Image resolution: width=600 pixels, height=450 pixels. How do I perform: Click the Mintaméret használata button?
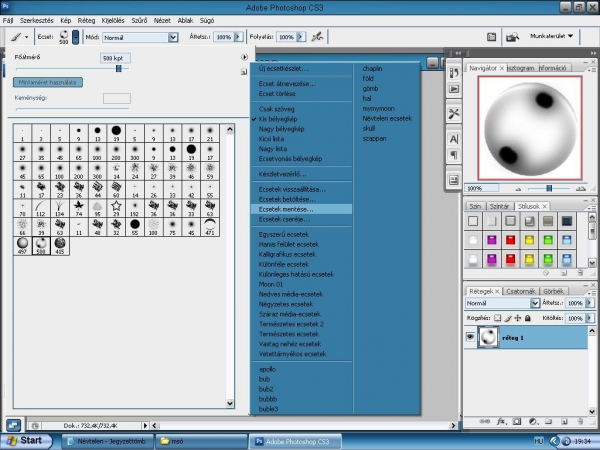click(48, 82)
